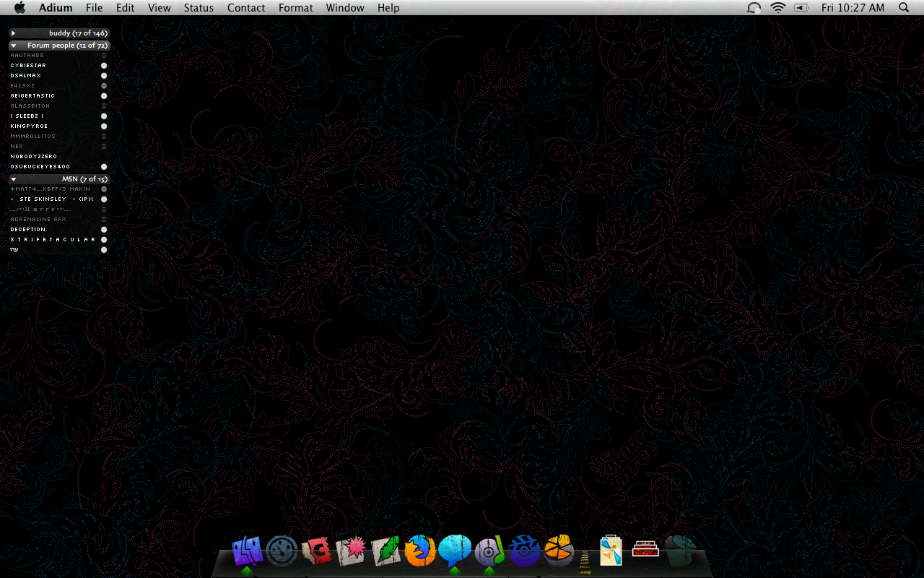Click the headset icon in menu bar

[754, 7]
